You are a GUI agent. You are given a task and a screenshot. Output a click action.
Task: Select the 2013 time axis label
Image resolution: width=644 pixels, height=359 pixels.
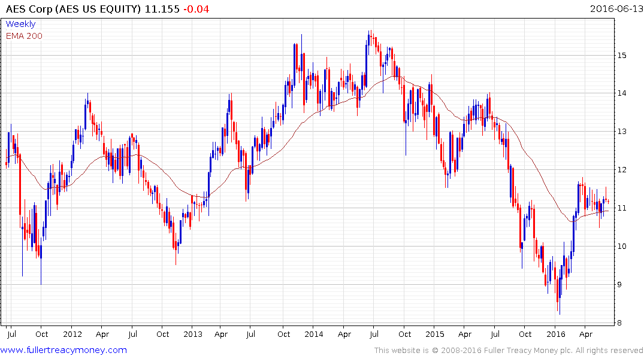pos(193,334)
